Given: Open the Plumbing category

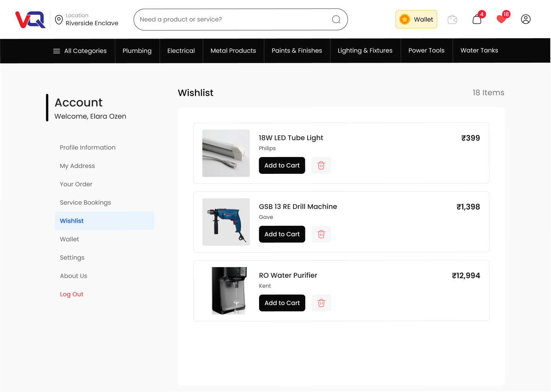Looking at the screenshot, I should pyautogui.click(x=137, y=51).
